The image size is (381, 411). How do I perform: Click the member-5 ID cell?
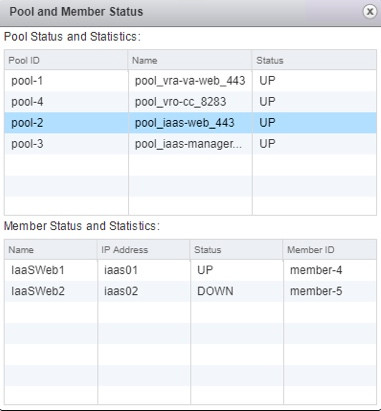pyautogui.click(x=330, y=291)
